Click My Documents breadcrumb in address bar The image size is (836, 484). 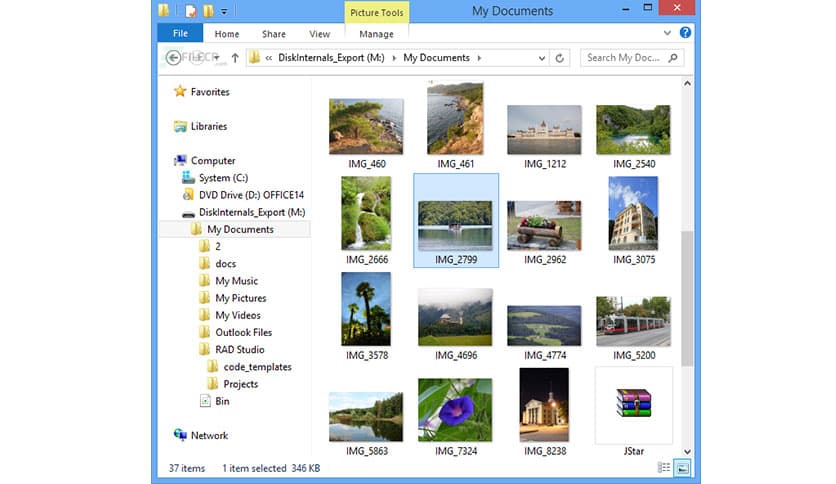click(436, 58)
